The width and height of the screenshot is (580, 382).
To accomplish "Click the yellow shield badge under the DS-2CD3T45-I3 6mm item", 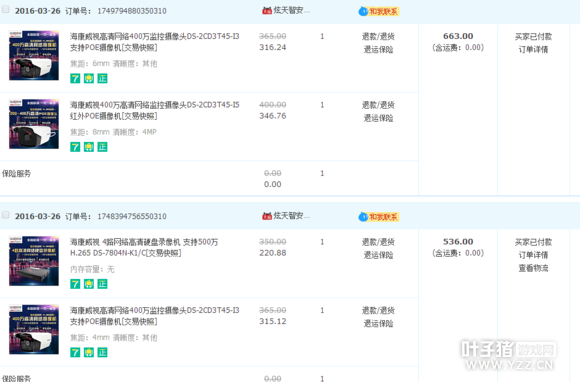I will pyautogui.click(x=89, y=78).
